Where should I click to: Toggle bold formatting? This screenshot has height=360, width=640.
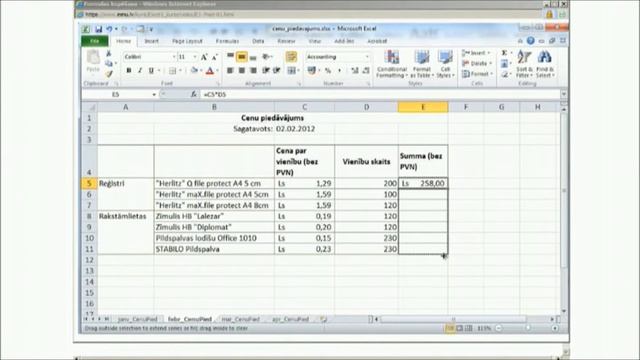tap(129, 71)
